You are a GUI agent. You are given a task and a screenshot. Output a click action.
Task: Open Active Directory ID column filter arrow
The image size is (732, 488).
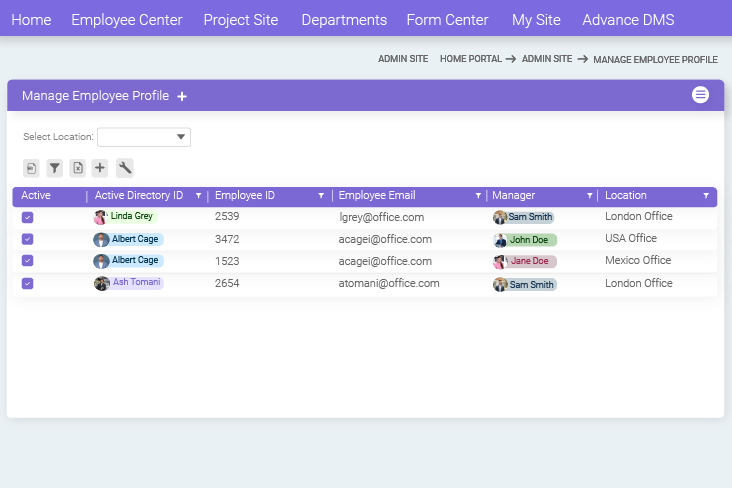point(198,196)
